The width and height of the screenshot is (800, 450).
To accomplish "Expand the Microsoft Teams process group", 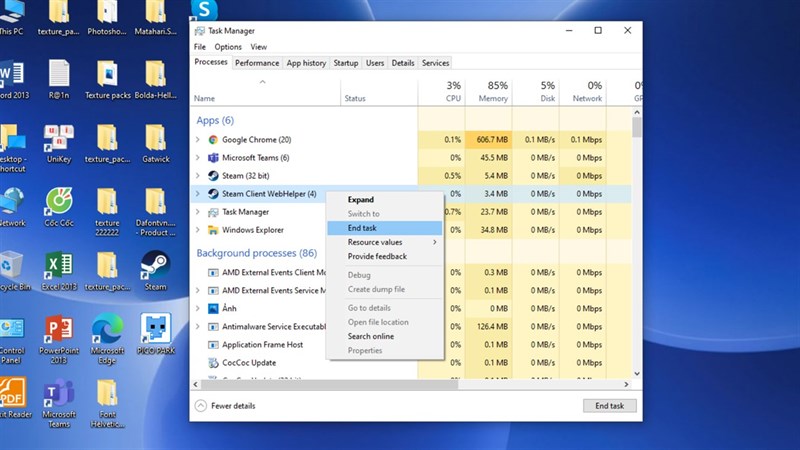I will (x=198, y=158).
